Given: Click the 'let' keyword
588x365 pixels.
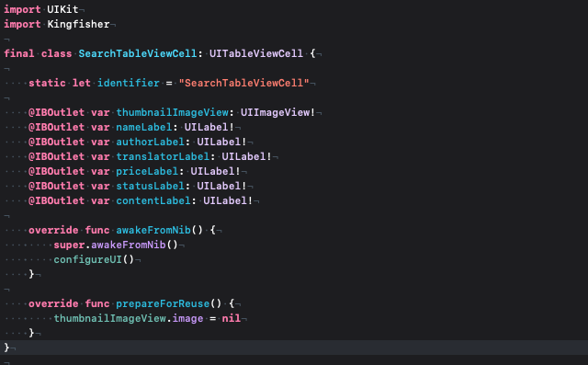Looking at the screenshot, I should (82, 83).
